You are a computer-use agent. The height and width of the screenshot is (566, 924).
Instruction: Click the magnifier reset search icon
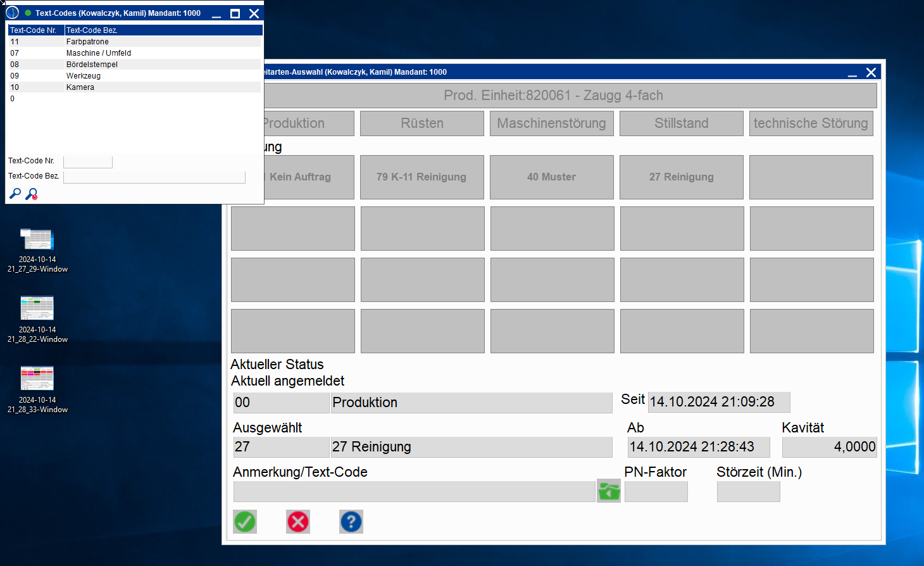[x=31, y=194]
